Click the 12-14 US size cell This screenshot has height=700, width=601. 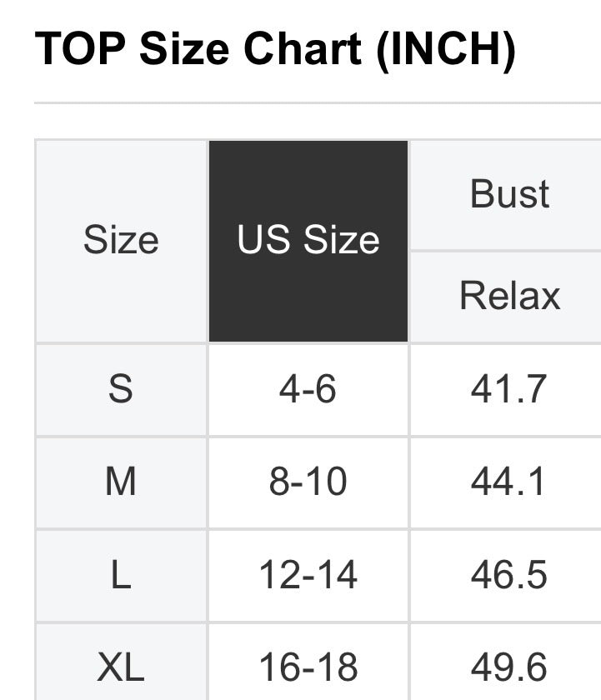[x=308, y=575]
